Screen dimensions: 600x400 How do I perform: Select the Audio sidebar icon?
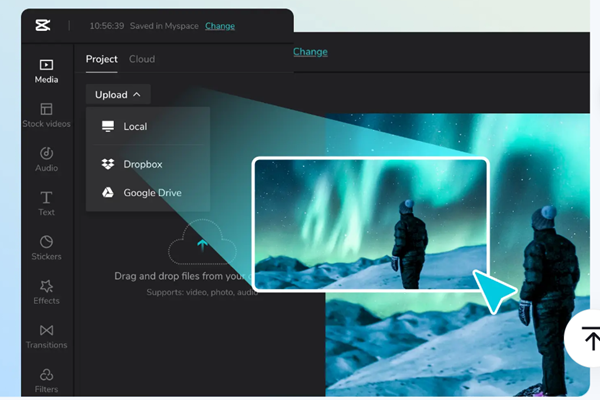pos(46,159)
